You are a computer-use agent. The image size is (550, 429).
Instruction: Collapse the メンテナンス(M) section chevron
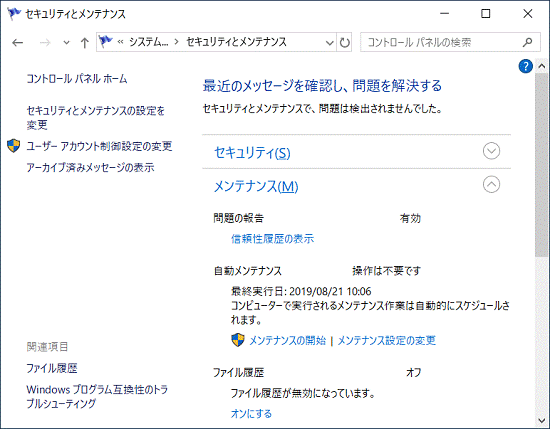[x=491, y=184]
